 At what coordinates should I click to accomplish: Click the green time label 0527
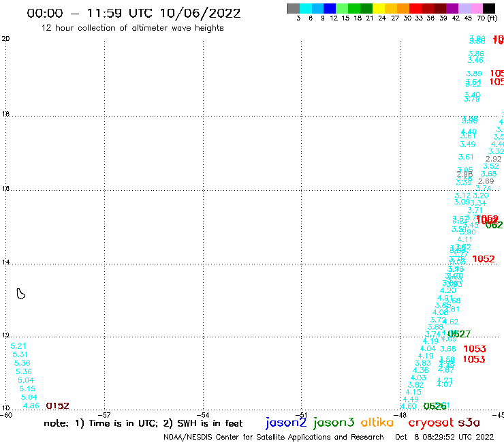459,334
